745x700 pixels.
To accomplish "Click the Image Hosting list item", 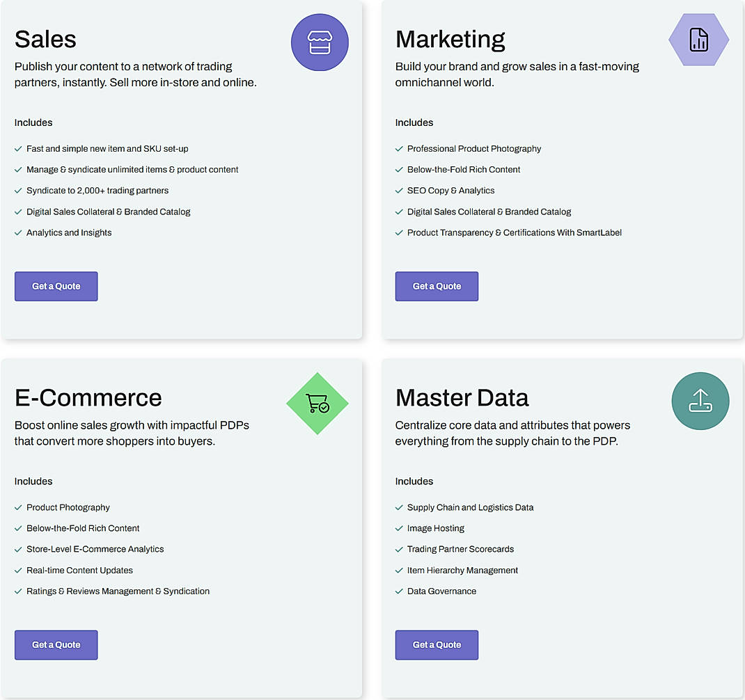I will (x=435, y=528).
